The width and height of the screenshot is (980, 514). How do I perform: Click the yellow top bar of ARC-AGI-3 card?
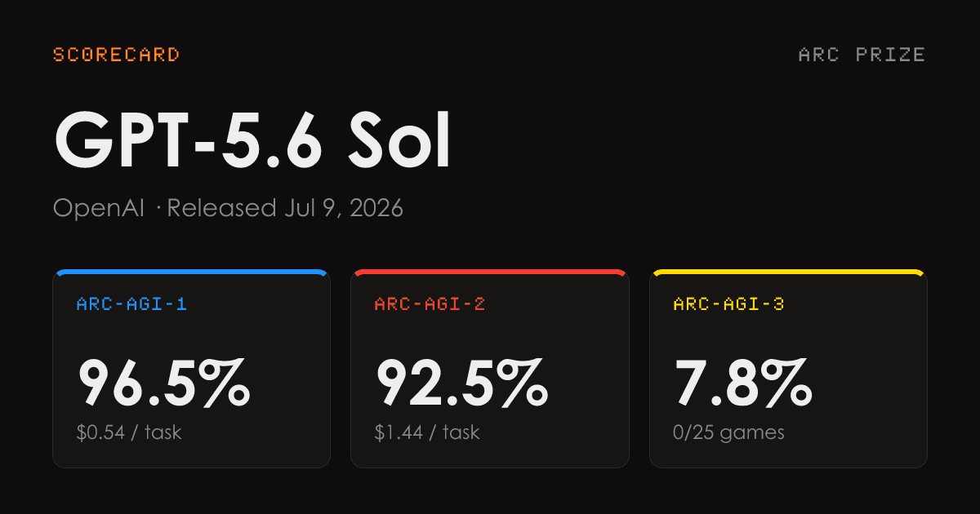coord(788,272)
